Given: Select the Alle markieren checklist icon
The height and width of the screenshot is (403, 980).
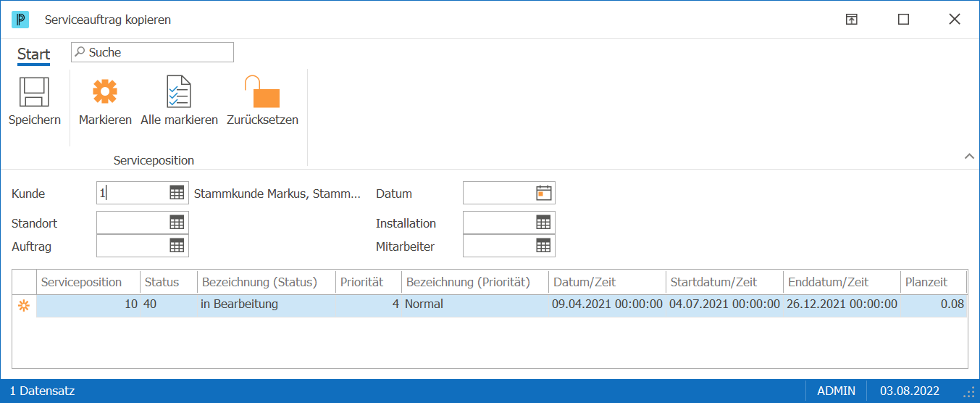Looking at the screenshot, I should (179, 92).
